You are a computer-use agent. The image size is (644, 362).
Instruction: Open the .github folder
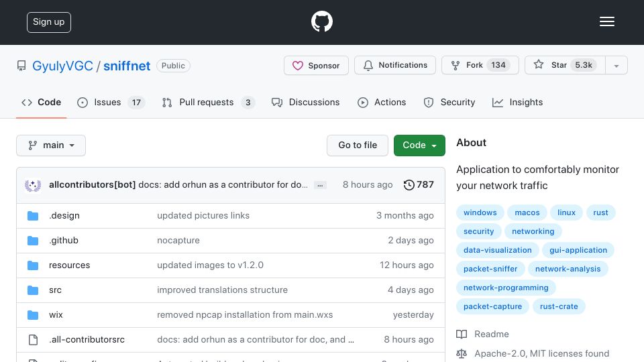click(x=63, y=240)
